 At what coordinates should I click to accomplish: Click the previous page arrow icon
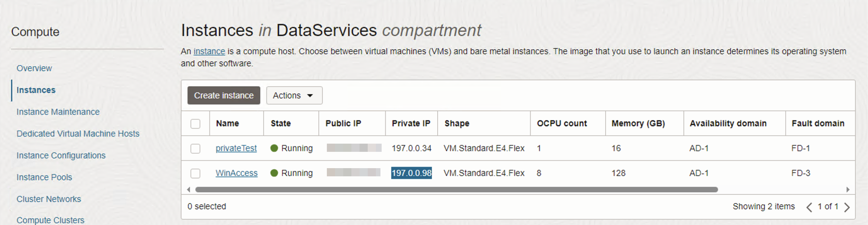click(809, 207)
